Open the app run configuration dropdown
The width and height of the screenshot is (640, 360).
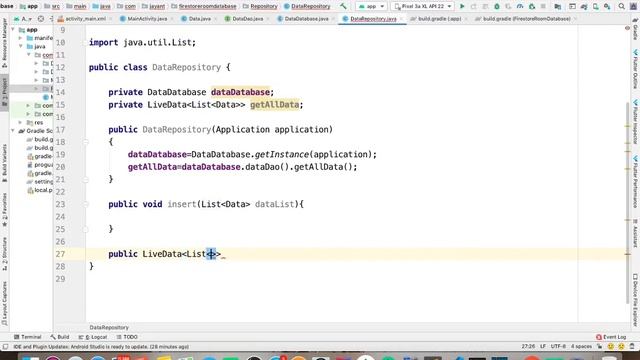coord(371,7)
